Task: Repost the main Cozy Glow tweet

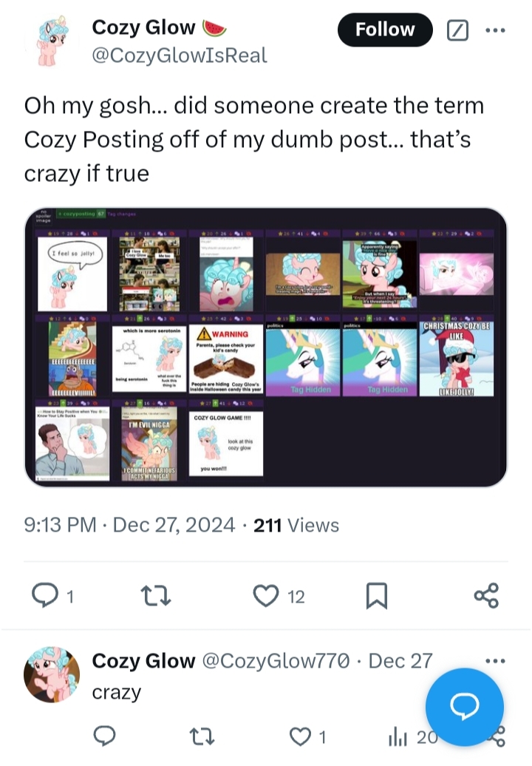Action: click(x=155, y=596)
